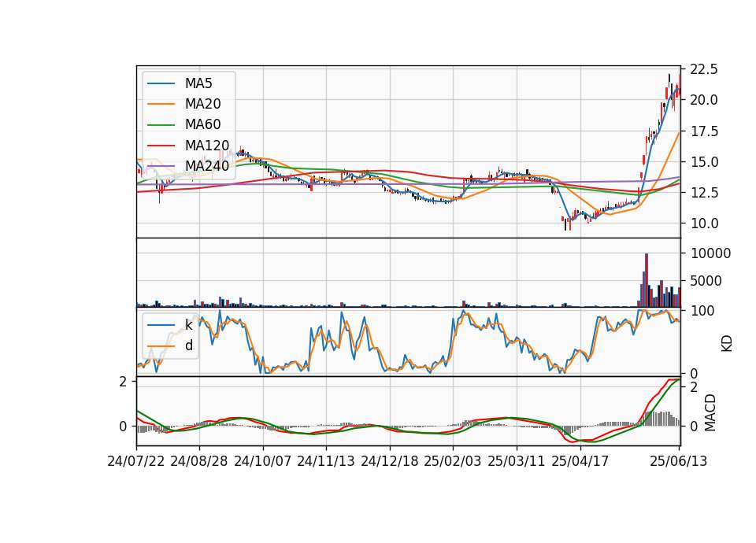The width and height of the screenshot is (756, 543).
Task: Click the red MA120 legend line swatch
Action: (x=161, y=146)
